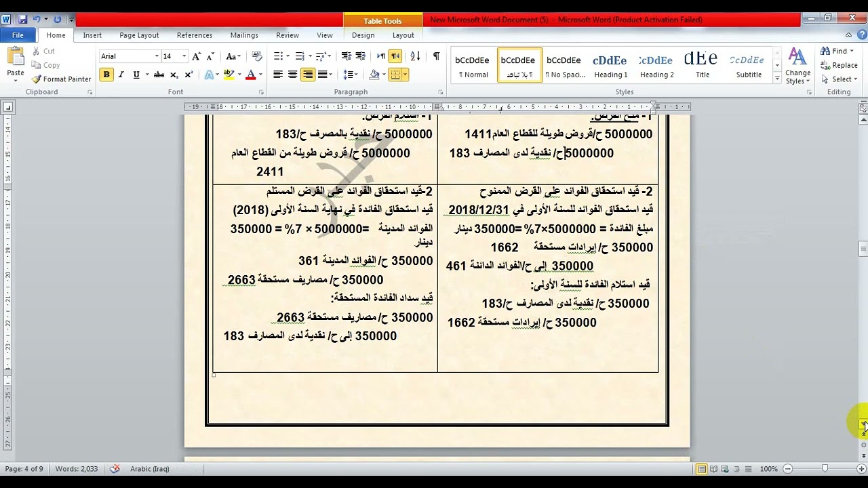This screenshot has height=488, width=868.
Task: Click Replace button
Action: (x=840, y=65)
